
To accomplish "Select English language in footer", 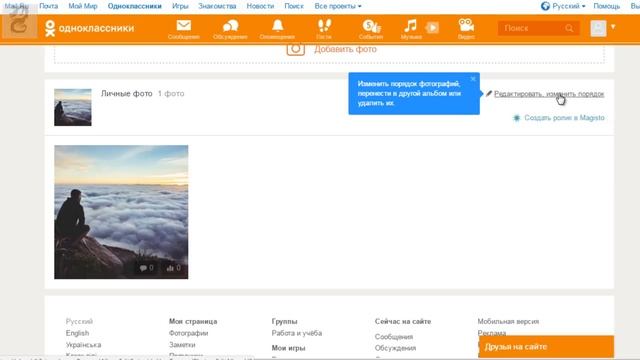I will [x=77, y=333].
